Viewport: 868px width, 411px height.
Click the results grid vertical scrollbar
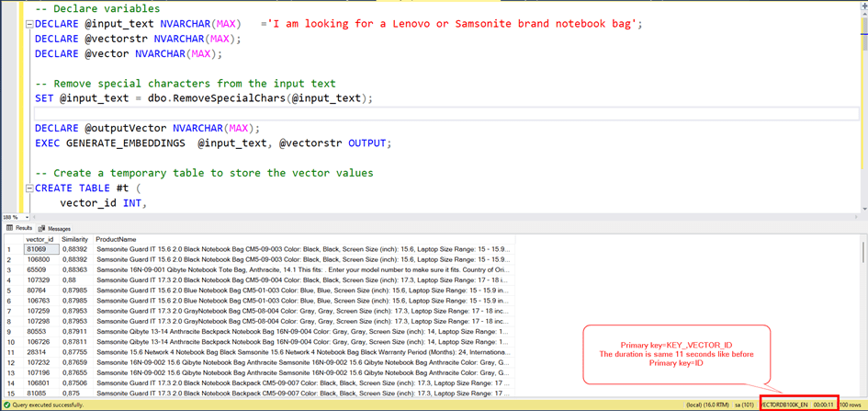point(862,313)
